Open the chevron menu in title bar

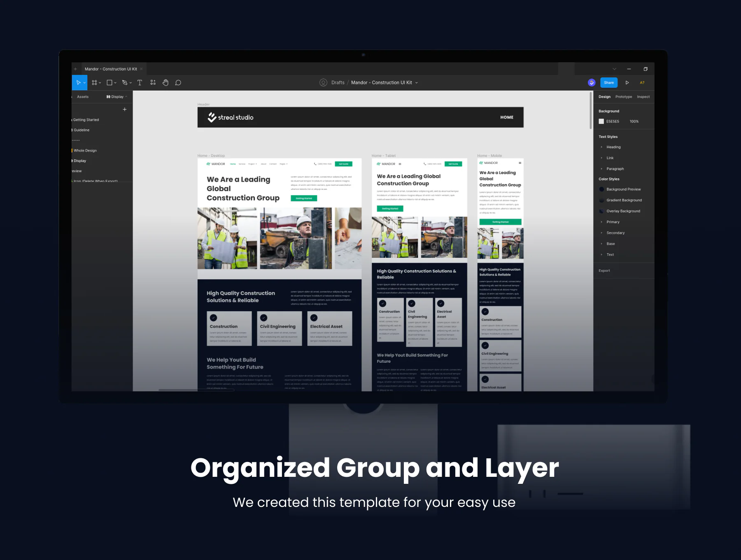point(614,69)
